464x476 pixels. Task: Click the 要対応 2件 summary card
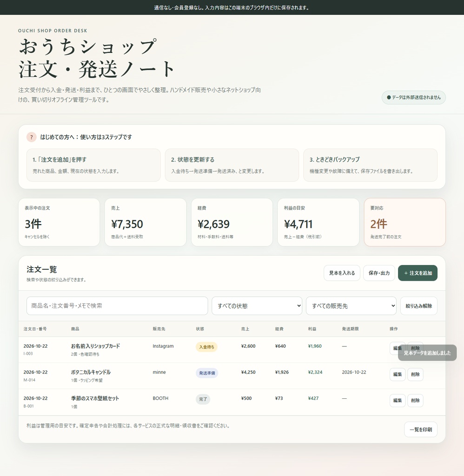[405, 222]
